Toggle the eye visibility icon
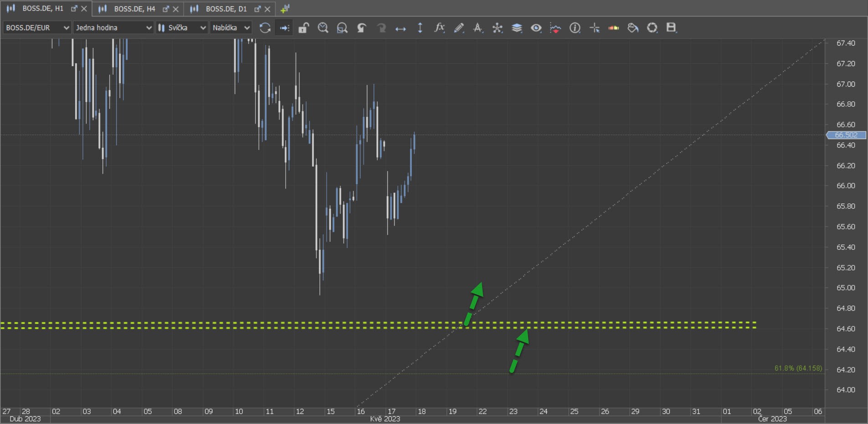This screenshot has width=868, height=424. (x=536, y=28)
